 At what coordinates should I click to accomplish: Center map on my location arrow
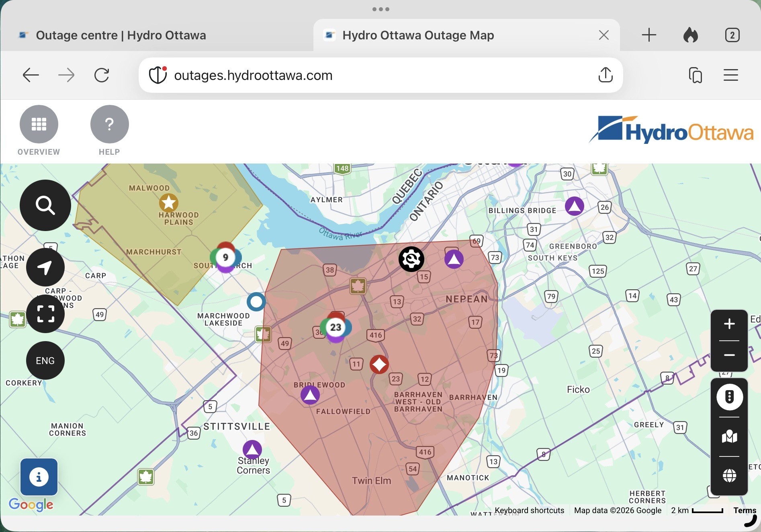pyautogui.click(x=45, y=267)
